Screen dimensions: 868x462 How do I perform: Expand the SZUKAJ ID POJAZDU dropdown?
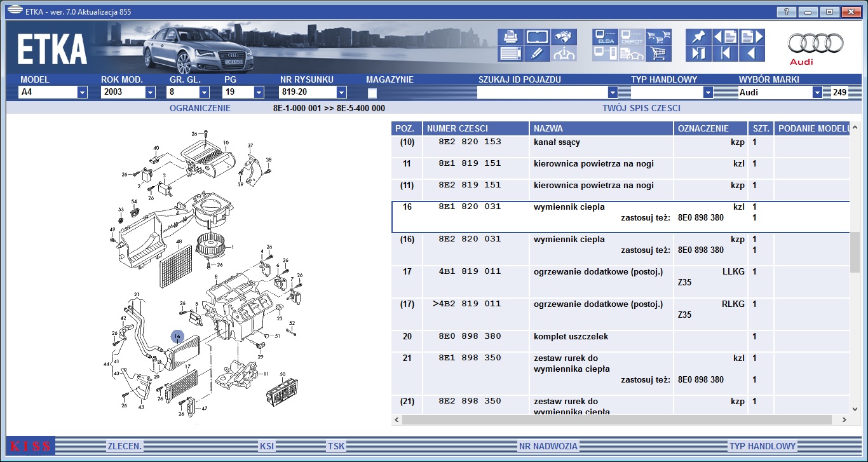click(613, 92)
